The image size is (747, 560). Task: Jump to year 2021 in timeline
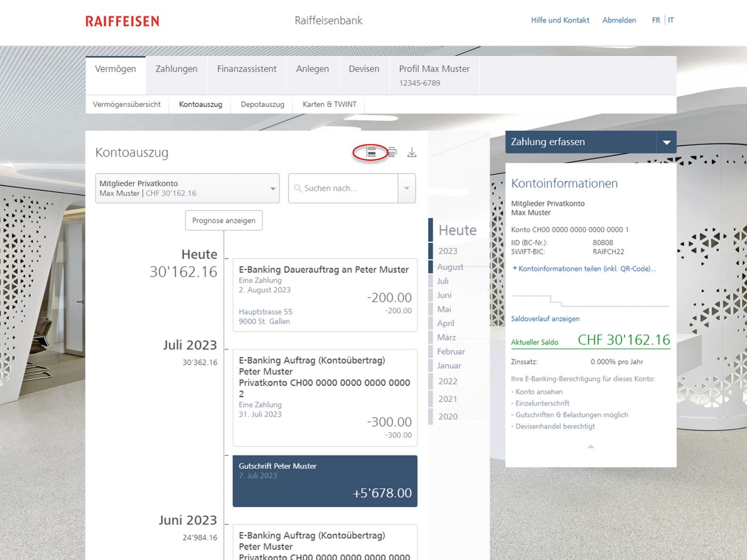point(448,399)
